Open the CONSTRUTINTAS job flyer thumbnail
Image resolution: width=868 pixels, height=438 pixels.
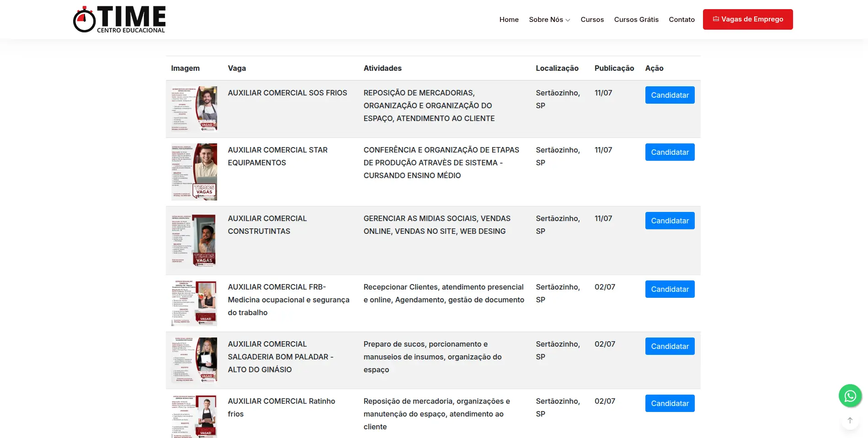(x=194, y=241)
